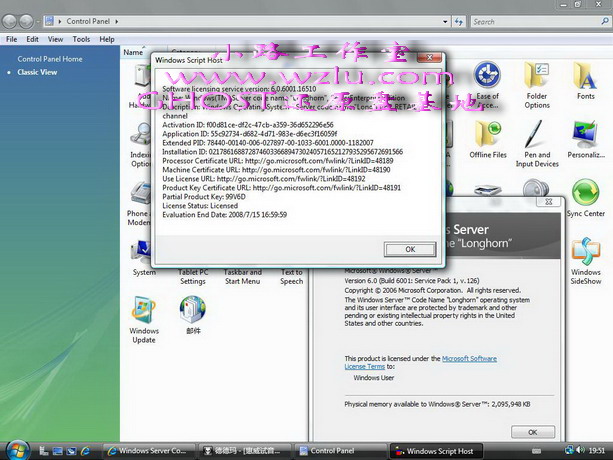613x460 pixels.
Task: Open the View menu
Action: coord(55,39)
